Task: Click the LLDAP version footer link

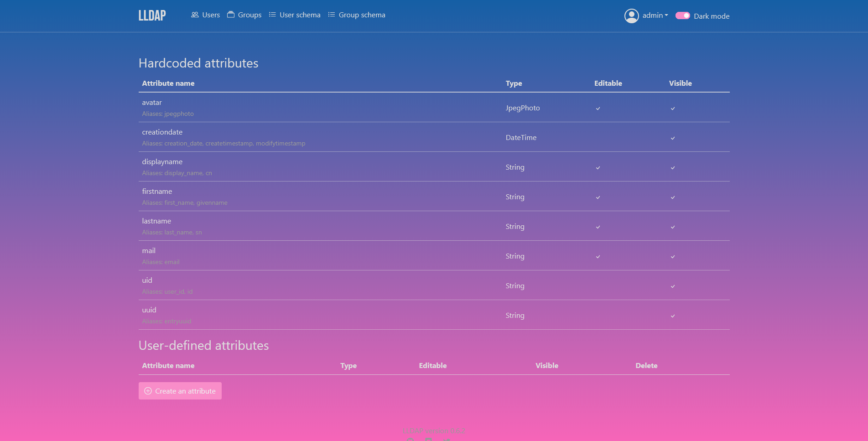Action: point(433,431)
